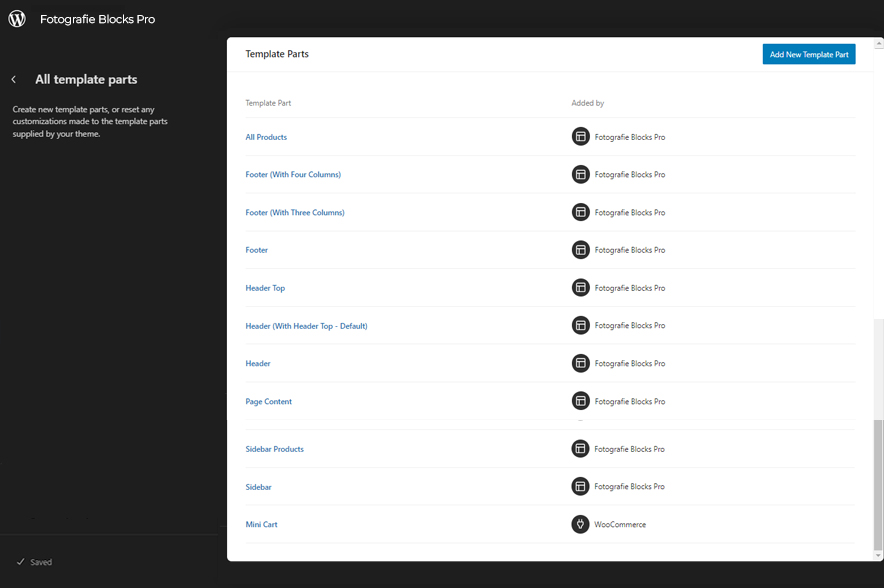
Task: Click the Saved status indicator
Action: click(35, 562)
